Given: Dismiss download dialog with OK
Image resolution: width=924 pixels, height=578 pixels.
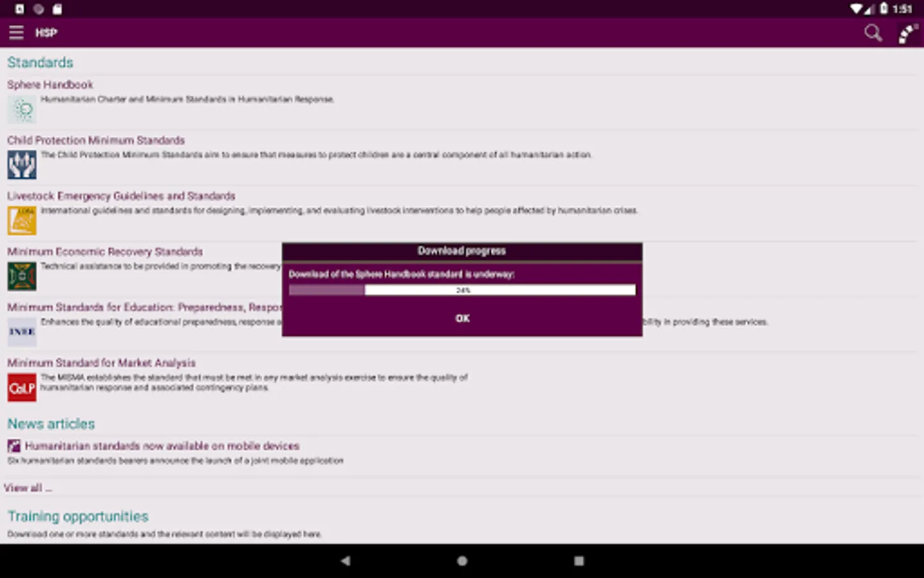Looking at the screenshot, I should 462,319.
